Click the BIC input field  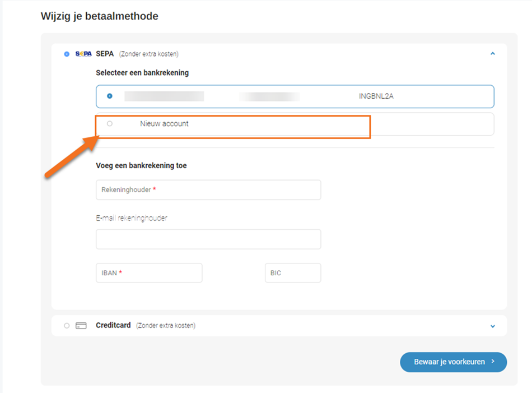point(292,272)
